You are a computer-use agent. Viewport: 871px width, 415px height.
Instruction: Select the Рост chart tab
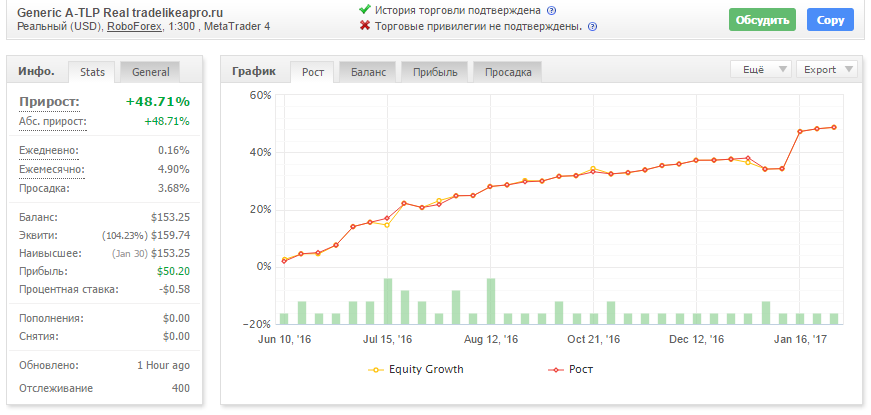tap(313, 72)
